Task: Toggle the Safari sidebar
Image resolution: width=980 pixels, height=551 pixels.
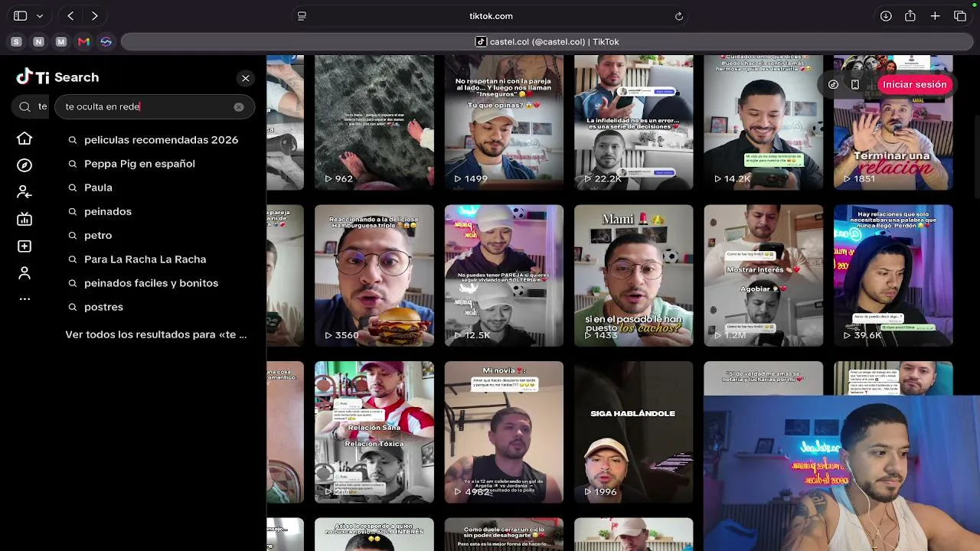Action: pyautogui.click(x=21, y=16)
